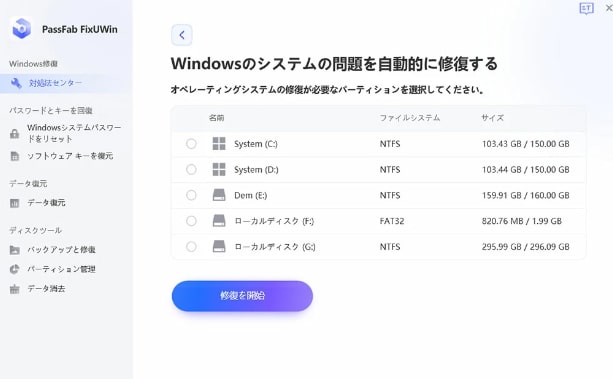Click the PassFab FixUWin logo icon
The image size is (613, 379).
point(21,28)
